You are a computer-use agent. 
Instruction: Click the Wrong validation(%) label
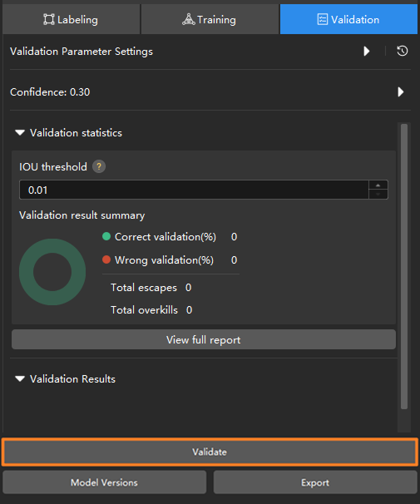tap(164, 260)
